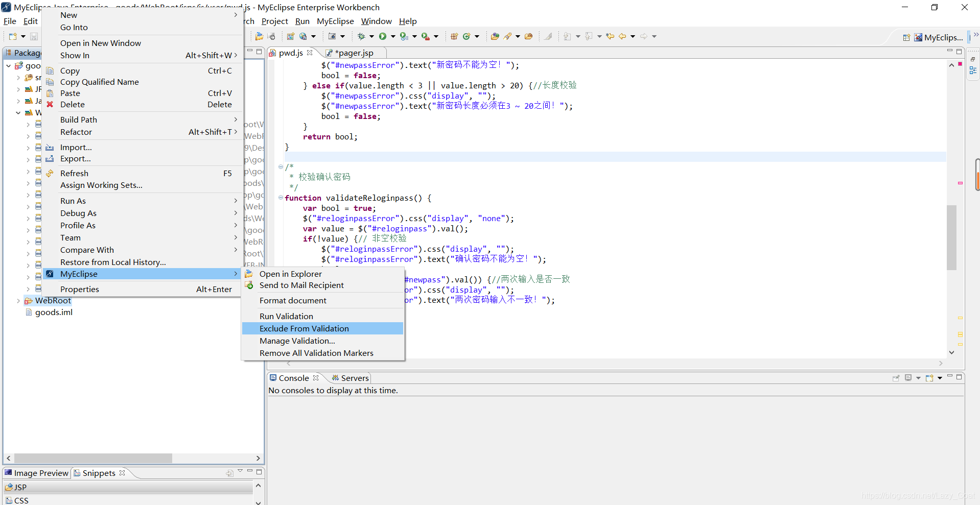Click the editor vertical scrollbar thumb
The height and width of the screenshot is (505, 980).
coord(951,237)
